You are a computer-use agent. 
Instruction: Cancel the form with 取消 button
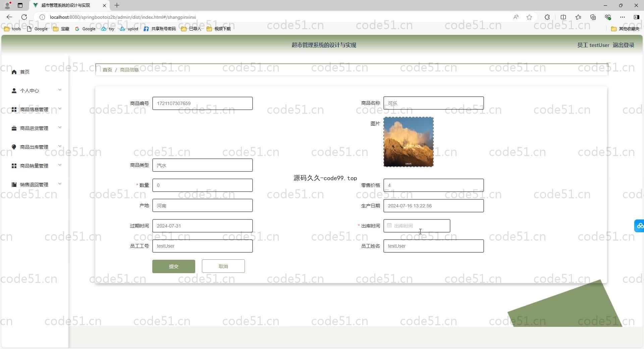pos(223,266)
